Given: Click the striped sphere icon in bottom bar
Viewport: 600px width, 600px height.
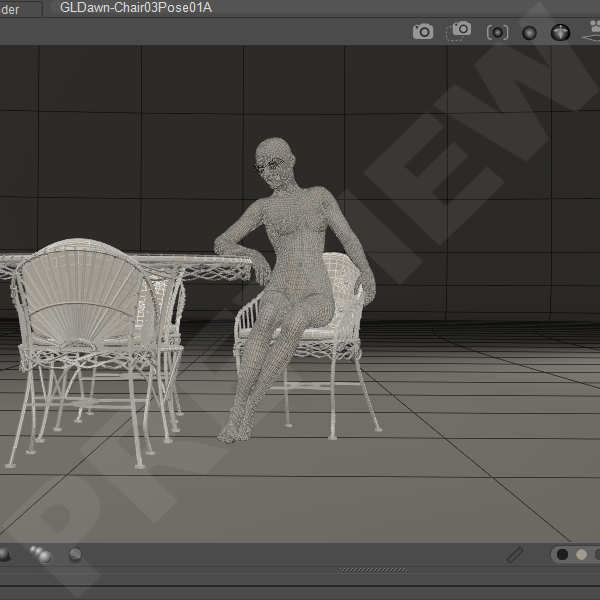Looking at the screenshot, I should [75, 554].
